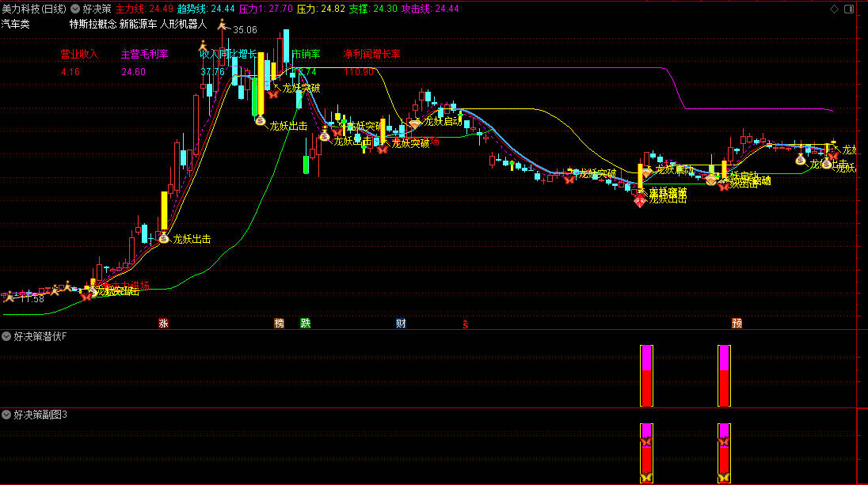Click the 市销率 label
868x485 pixels.
pyautogui.click(x=306, y=54)
